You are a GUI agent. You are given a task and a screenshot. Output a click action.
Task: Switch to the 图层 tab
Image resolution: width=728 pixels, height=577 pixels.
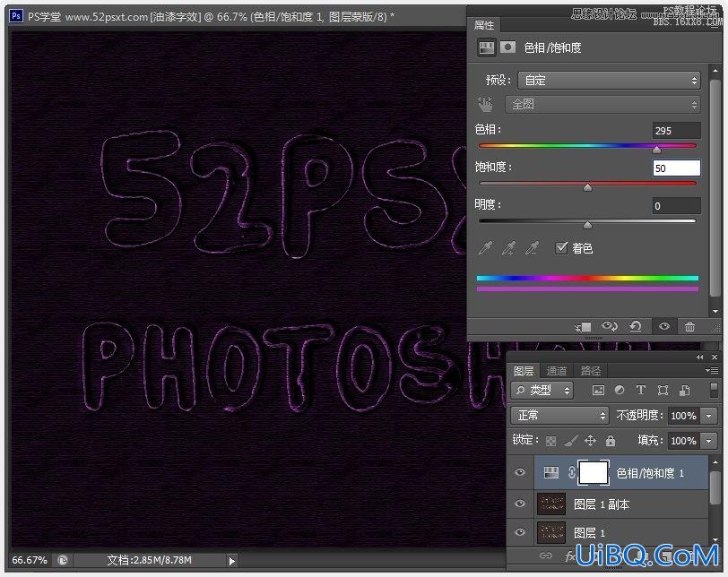524,371
